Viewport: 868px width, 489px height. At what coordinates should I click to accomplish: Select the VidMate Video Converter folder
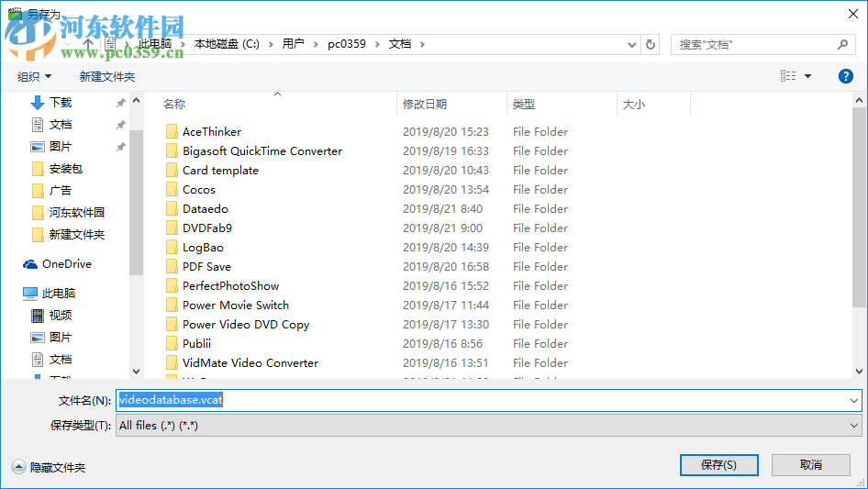coord(250,362)
